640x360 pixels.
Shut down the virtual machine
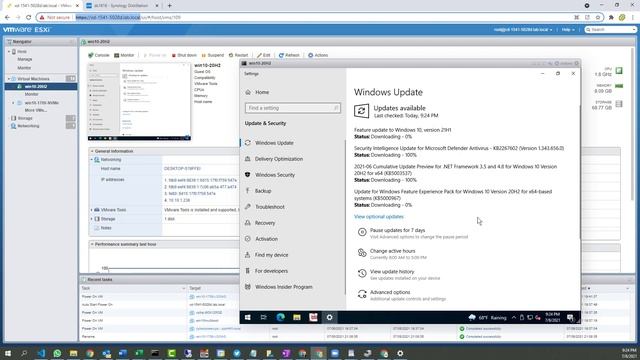click(184, 55)
